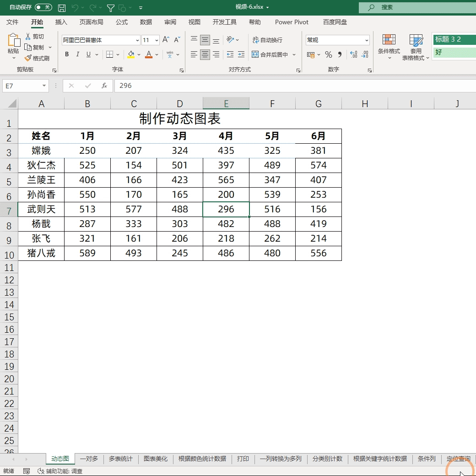
Task: Switch to the 插入 ribbon tab
Action: tap(62, 22)
